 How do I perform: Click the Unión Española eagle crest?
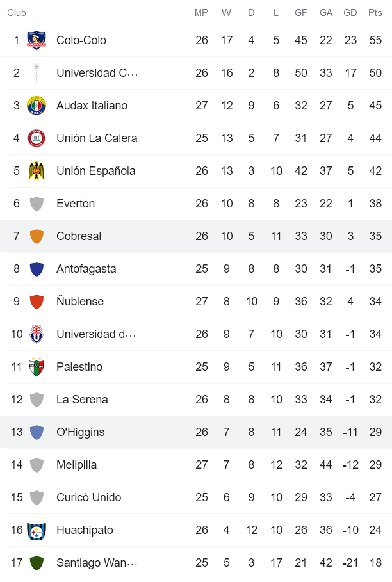coord(37,171)
